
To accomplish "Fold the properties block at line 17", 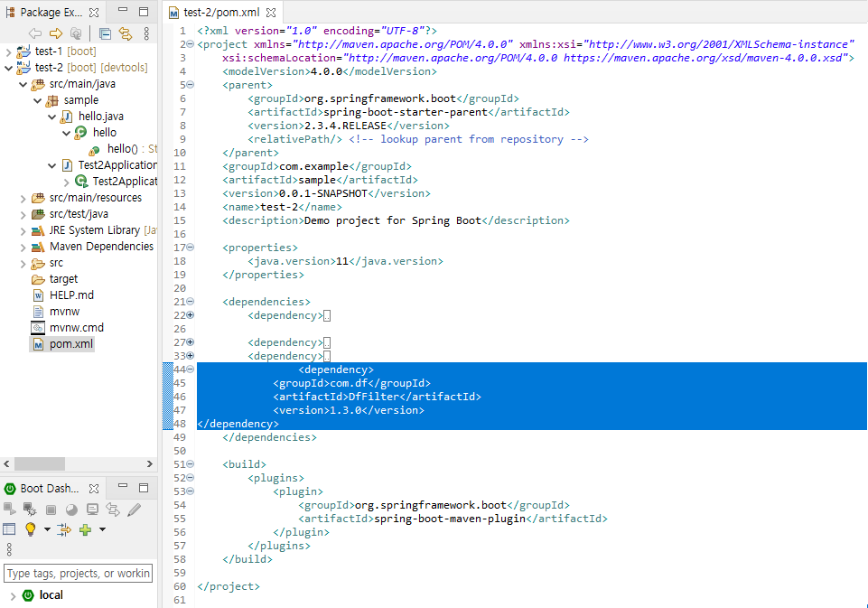I will click(190, 248).
